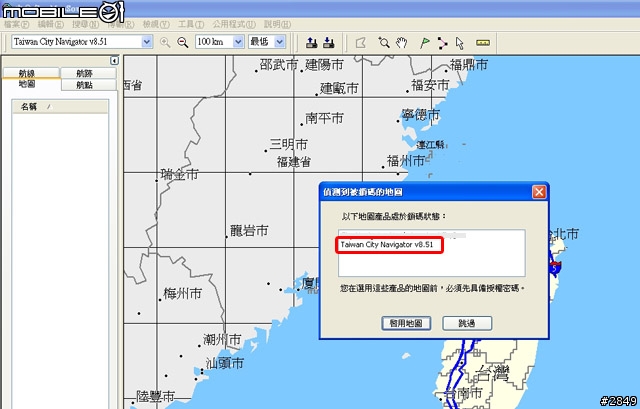This screenshot has width=640, height=409.
Task: Open the 最低 detail level dropdown
Action: (x=280, y=42)
